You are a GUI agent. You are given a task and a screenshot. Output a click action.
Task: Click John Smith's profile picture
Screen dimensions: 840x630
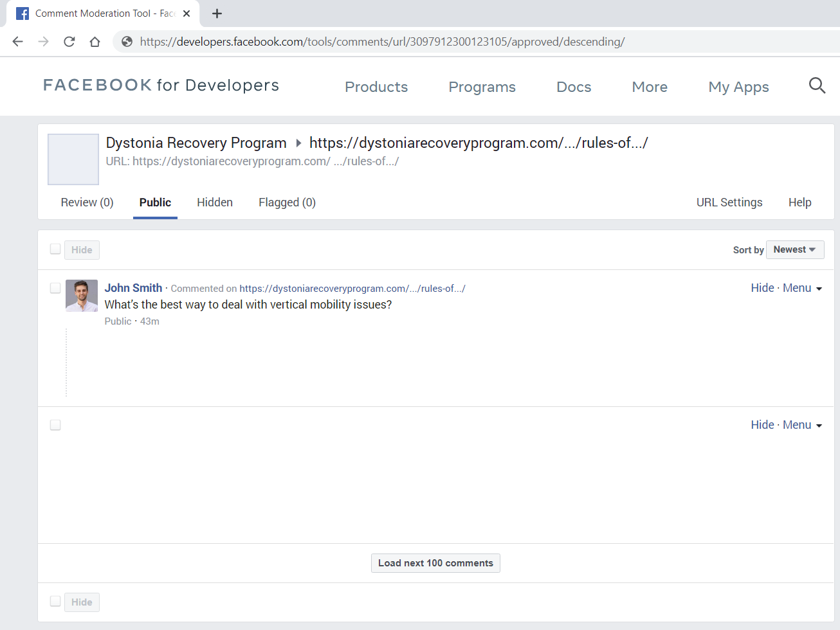coord(82,296)
